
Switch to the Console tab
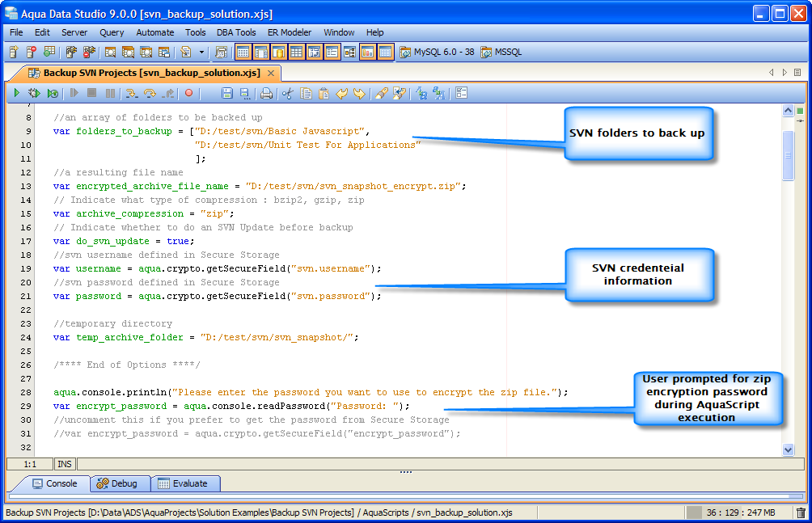point(54,483)
